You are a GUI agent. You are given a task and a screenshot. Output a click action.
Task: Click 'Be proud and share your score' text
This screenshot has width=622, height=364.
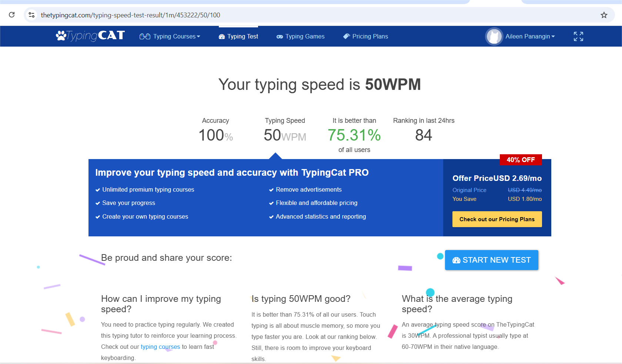point(166,258)
